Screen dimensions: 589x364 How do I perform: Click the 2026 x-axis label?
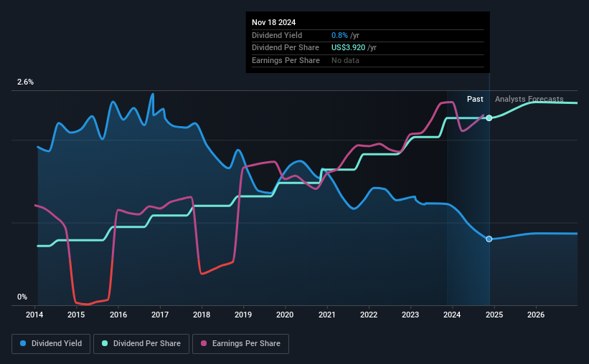[x=536, y=315]
